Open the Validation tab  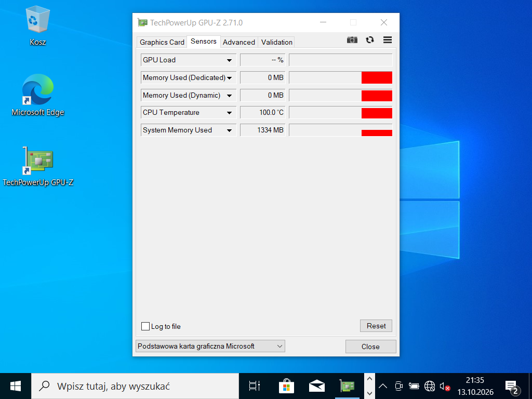[277, 42]
